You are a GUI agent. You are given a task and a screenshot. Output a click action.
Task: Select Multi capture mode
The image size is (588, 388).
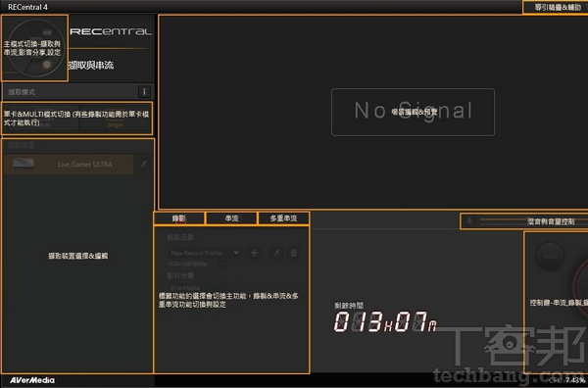click(44, 120)
